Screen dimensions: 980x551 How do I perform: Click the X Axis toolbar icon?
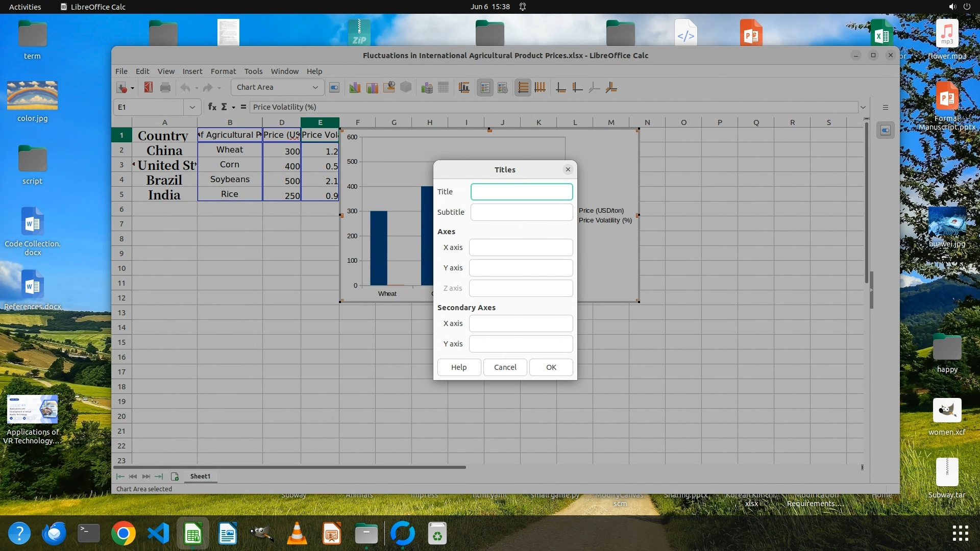(x=560, y=88)
